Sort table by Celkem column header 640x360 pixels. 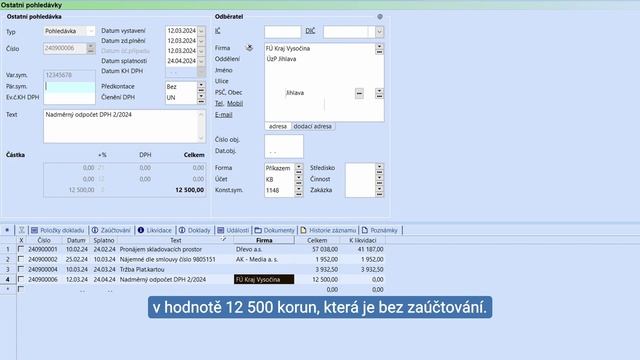317,240
